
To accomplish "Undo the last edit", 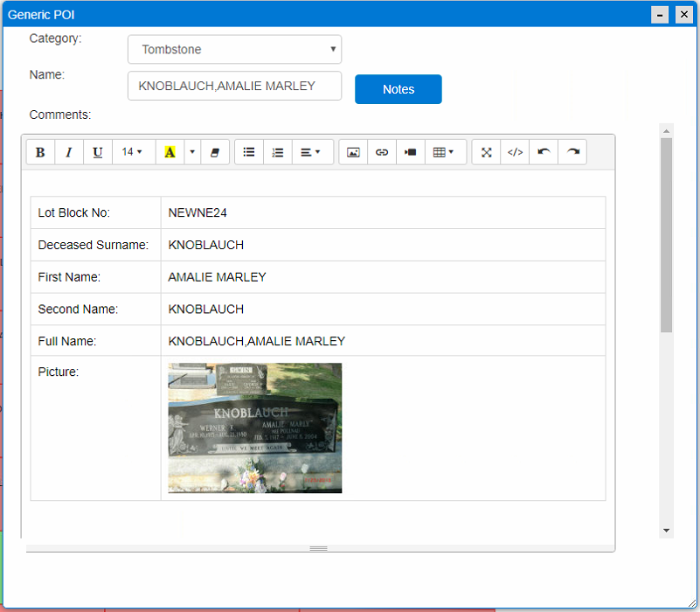I will point(544,152).
